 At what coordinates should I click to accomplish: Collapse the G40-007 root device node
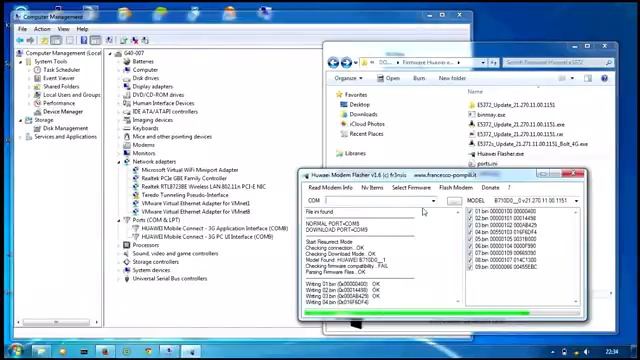pos(110,53)
